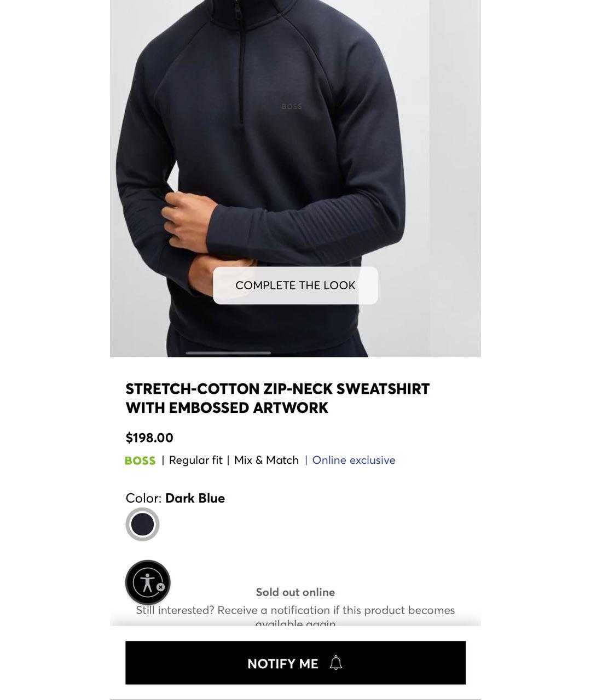Click the Mix & Match label
Viewport: 591px width, 700px height.
(x=266, y=460)
